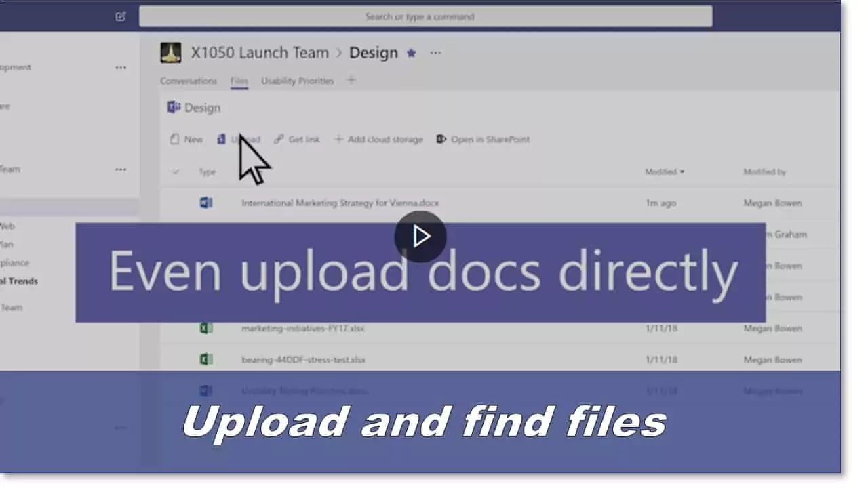Open International Marketing Strategy for Vienna.docx
The width and height of the screenshot is (868, 488).
click(x=340, y=203)
